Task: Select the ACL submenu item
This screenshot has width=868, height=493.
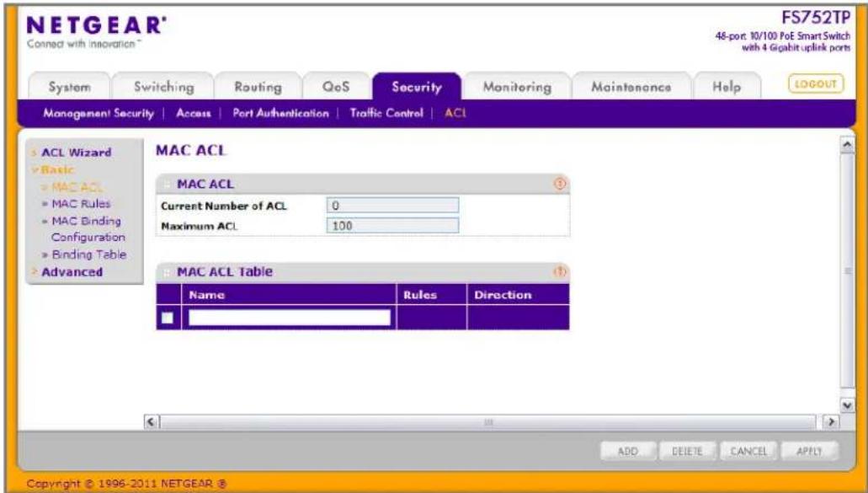Action: click(x=455, y=113)
